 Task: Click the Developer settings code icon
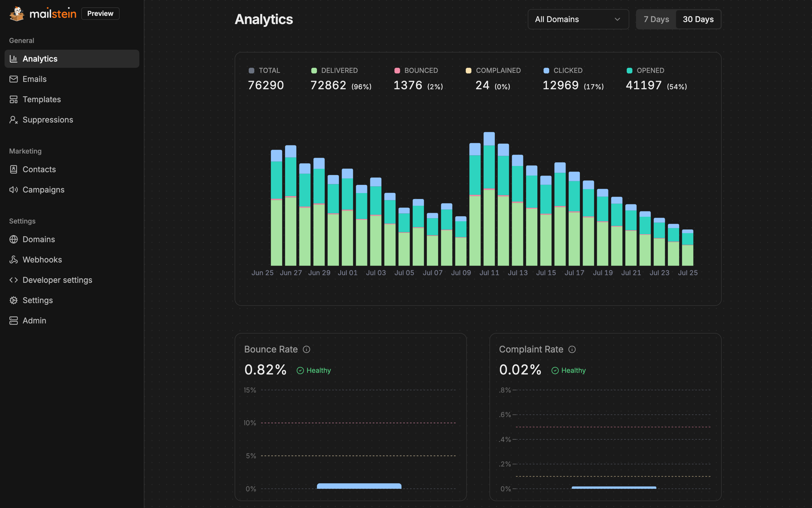coord(13,280)
